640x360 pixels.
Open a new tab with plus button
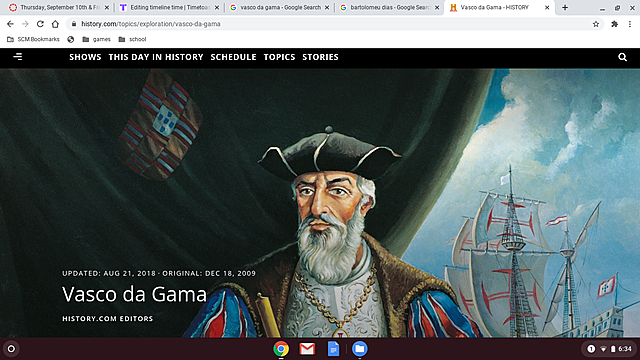point(565,7)
